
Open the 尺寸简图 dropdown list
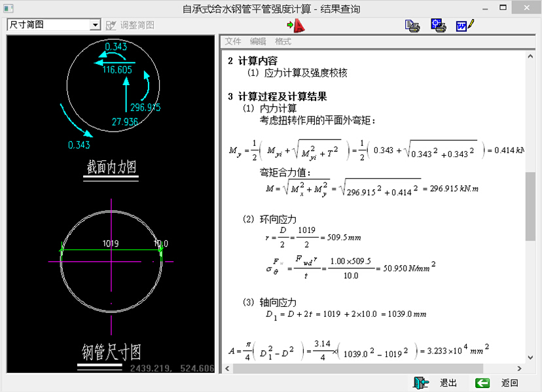click(x=95, y=25)
